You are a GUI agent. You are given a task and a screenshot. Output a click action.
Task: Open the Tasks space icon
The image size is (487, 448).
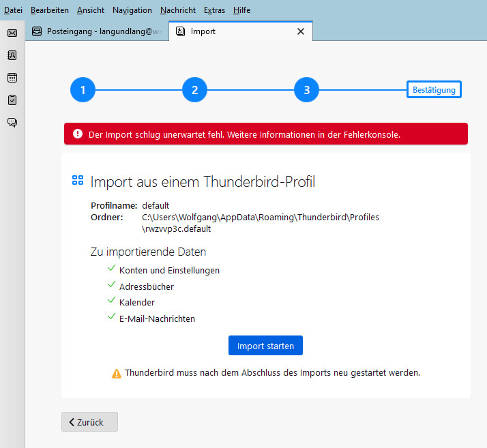point(12,100)
